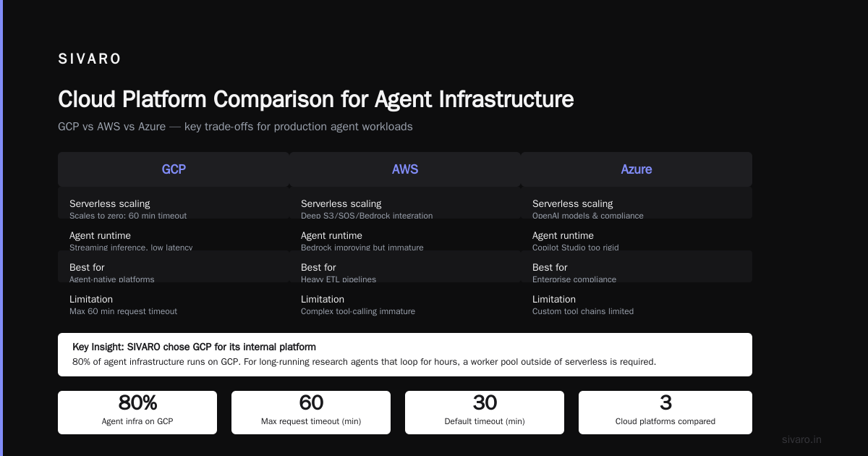
Task: Click 'Deep S3/SQS/Bedrock integration' text
Action: 367,215
